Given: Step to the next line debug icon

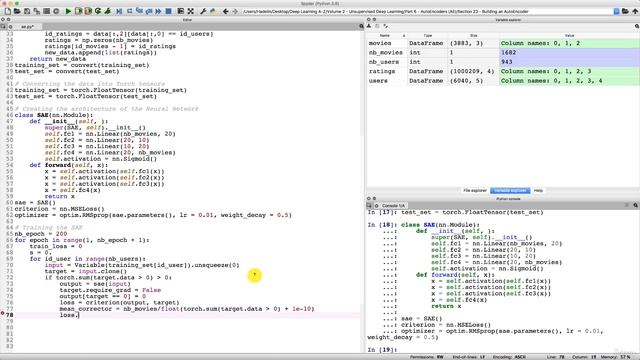Looking at the screenshot, I should coord(129,11).
